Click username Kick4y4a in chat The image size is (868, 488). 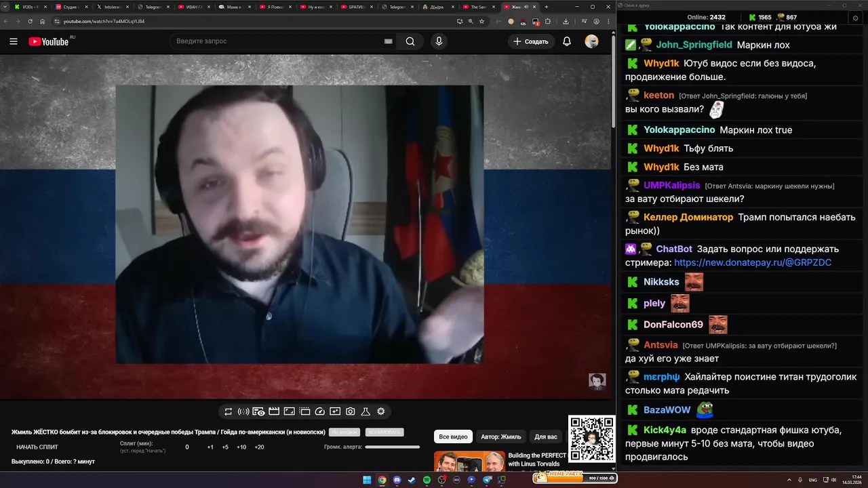click(x=665, y=430)
